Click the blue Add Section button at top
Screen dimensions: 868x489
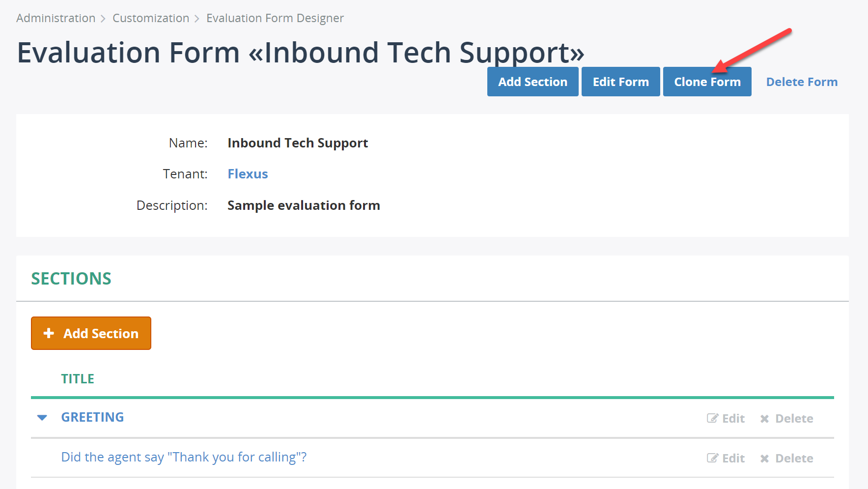pos(532,82)
